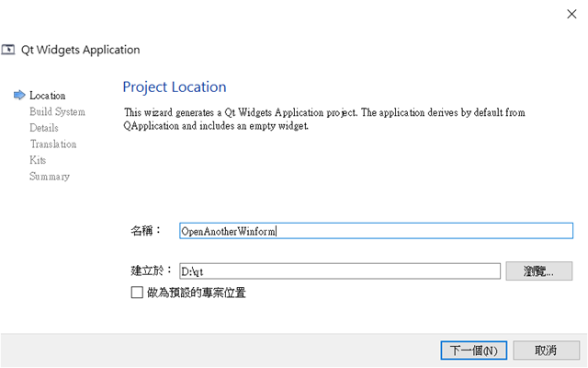Open the 瀏覽... browse button
This screenshot has width=588, height=368.
click(539, 271)
